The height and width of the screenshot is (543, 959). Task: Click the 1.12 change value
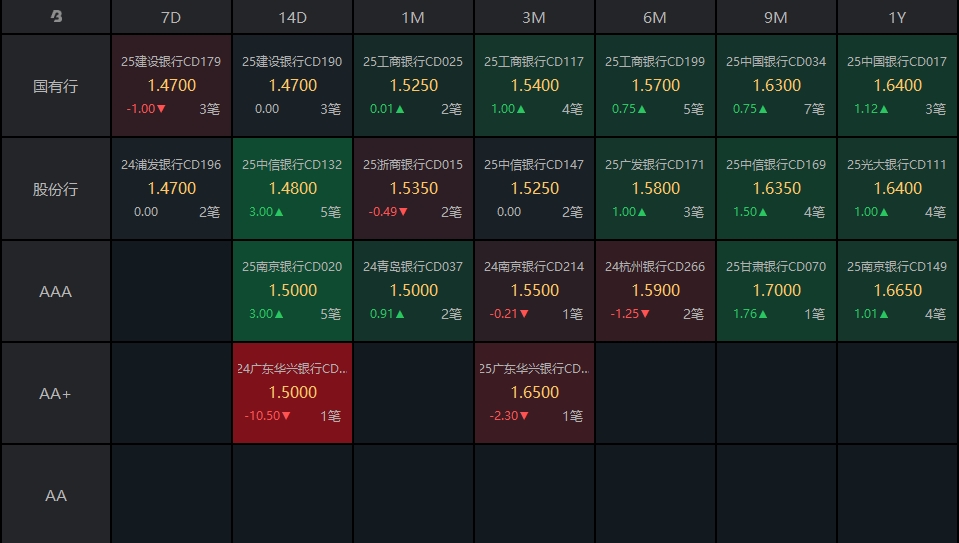(872, 109)
